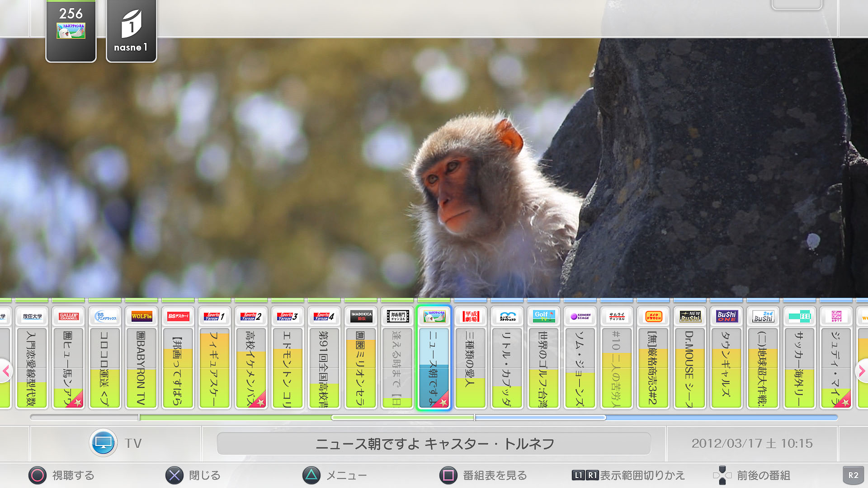868x488 pixels.
Task: Click the channel range scrollbar handle
Action: click(468, 418)
